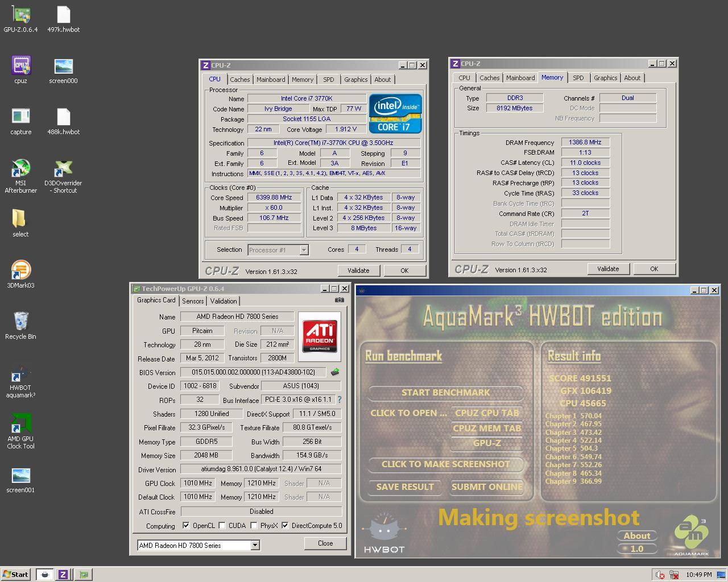Click the HWBOT logo in AquaMark window
The image size is (728, 582).
[x=384, y=533]
